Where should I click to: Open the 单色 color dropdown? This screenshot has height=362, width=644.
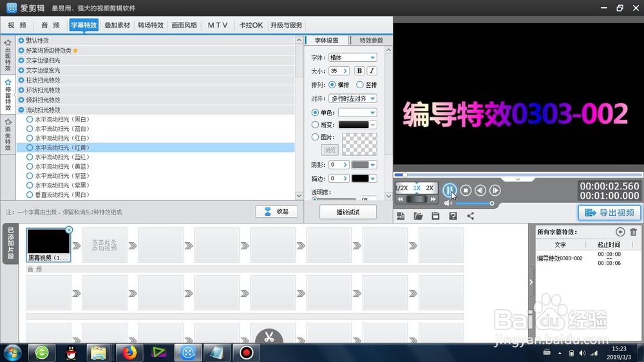tap(357, 112)
